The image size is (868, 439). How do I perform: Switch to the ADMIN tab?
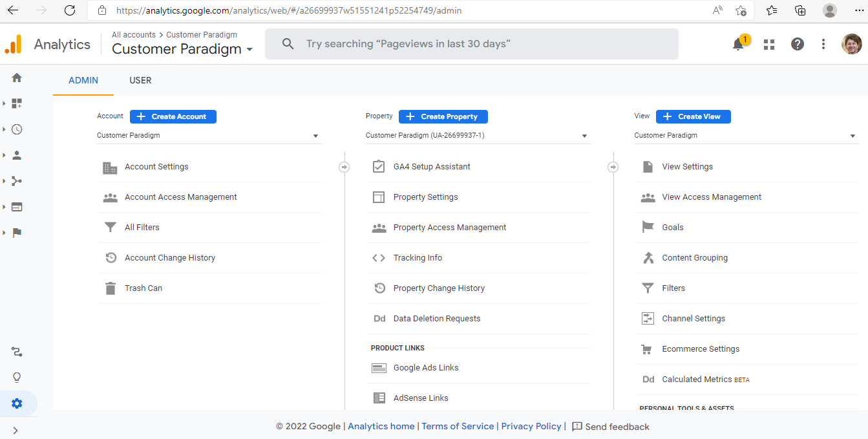coord(83,81)
